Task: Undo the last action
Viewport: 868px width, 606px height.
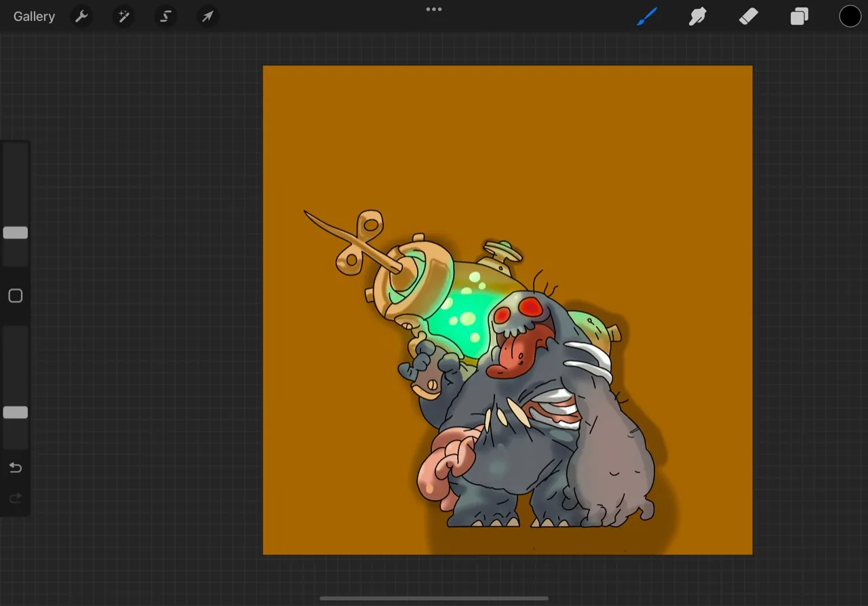Action: click(16, 468)
